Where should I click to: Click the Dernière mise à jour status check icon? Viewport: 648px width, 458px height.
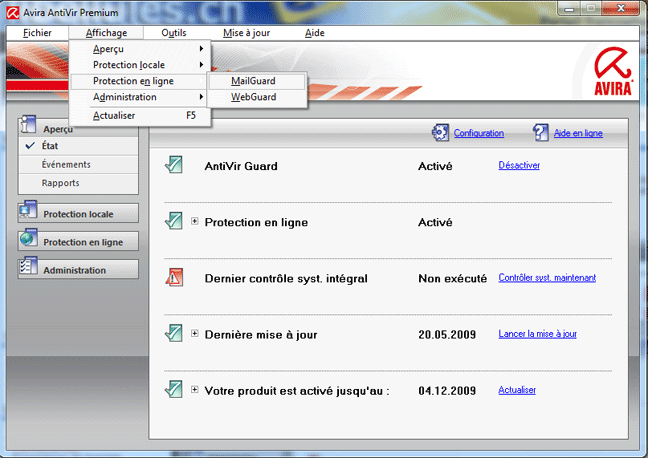point(174,333)
